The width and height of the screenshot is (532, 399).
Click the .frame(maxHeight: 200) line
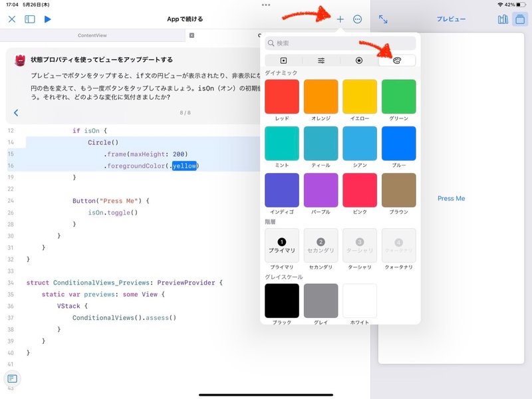(x=146, y=154)
